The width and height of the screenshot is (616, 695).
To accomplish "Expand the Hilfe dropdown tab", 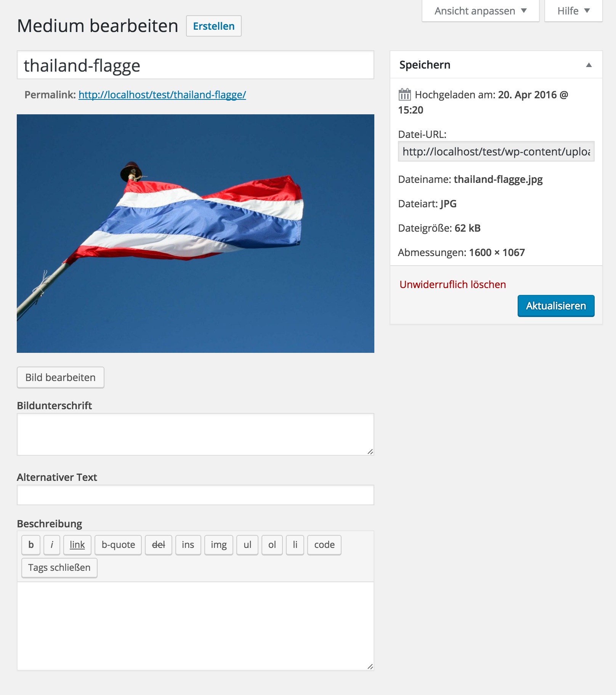I will point(573,11).
